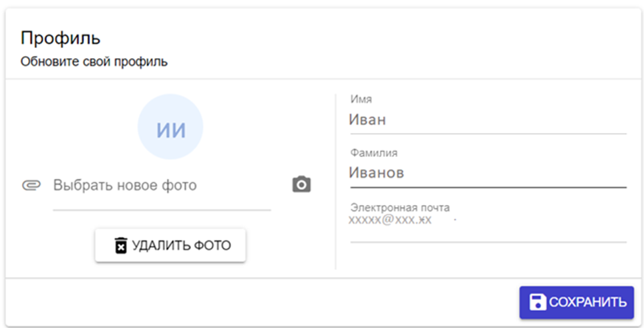Click the camera icon beside photo field
644x328 pixels.
point(301,185)
